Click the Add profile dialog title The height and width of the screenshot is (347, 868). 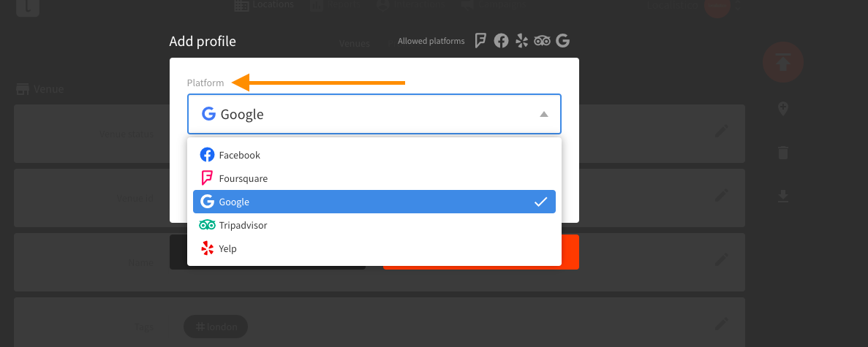coord(203,42)
